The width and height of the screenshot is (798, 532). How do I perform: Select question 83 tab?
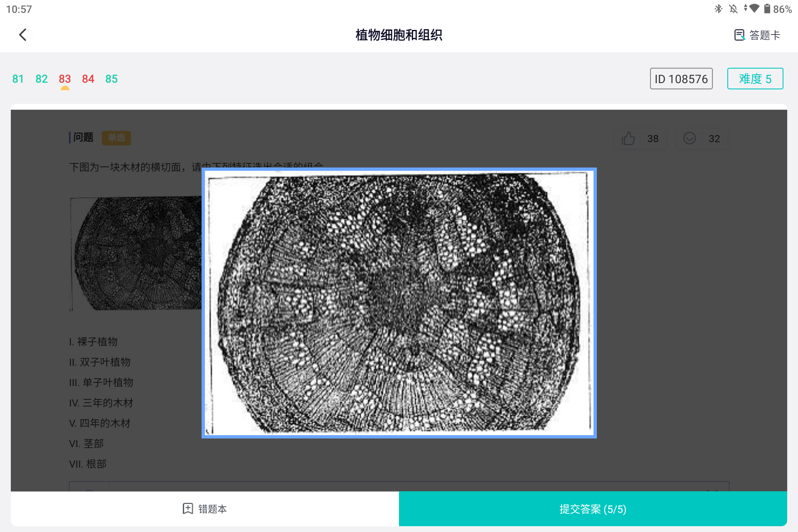coord(65,79)
